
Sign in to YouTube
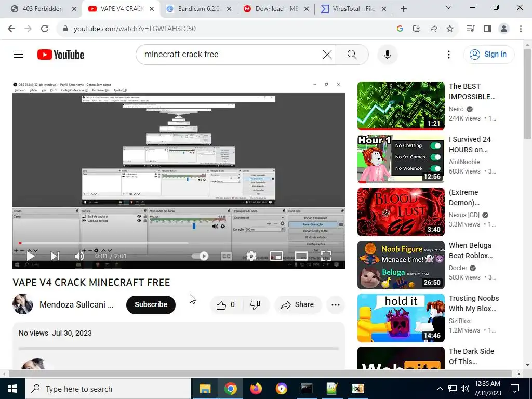click(x=489, y=54)
